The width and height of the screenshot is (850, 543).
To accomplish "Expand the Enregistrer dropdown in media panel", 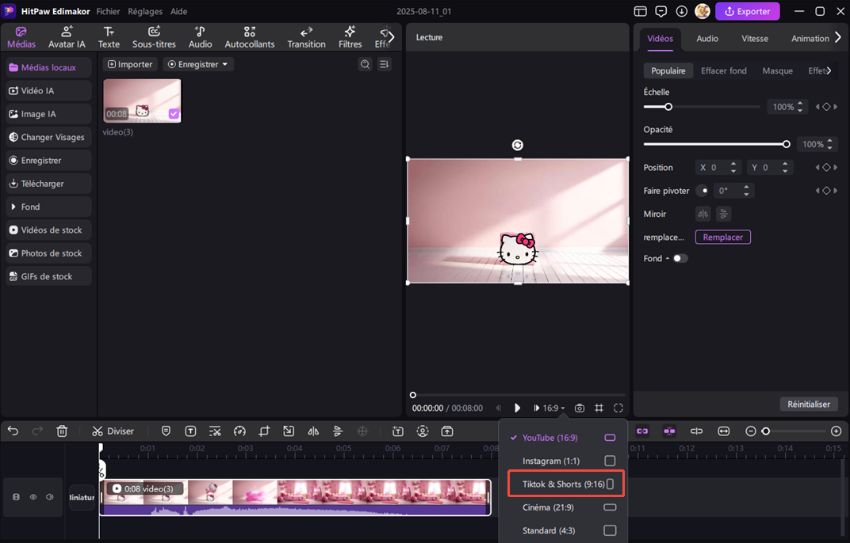I will pyautogui.click(x=199, y=64).
